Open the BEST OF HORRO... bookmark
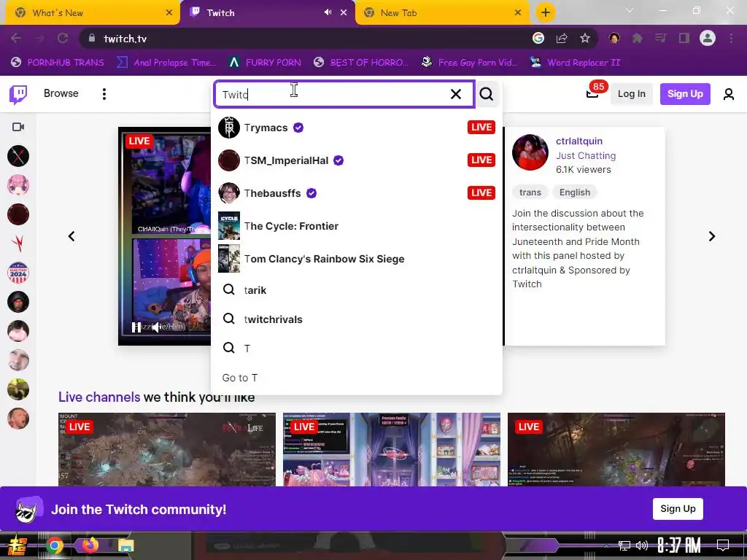Image resolution: width=747 pixels, height=560 pixels. [361, 63]
